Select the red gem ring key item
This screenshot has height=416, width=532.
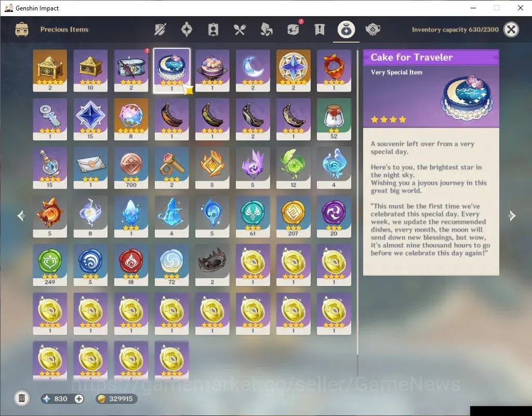click(x=171, y=168)
